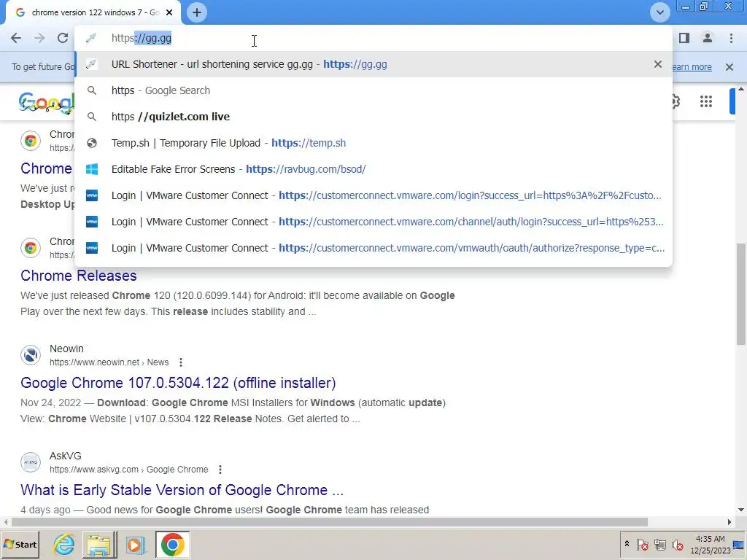The height and width of the screenshot is (560, 747).
Task: Choose the https Google Search suggestion
Action: (373, 90)
